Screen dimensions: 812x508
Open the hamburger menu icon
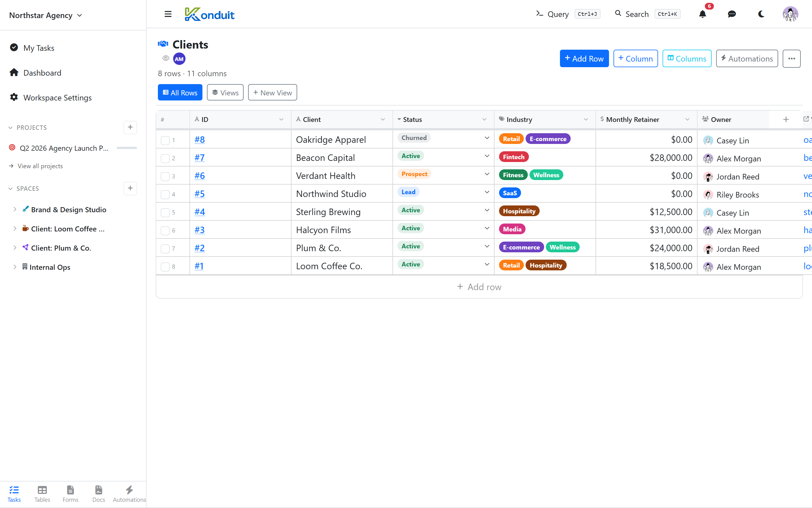(x=168, y=14)
